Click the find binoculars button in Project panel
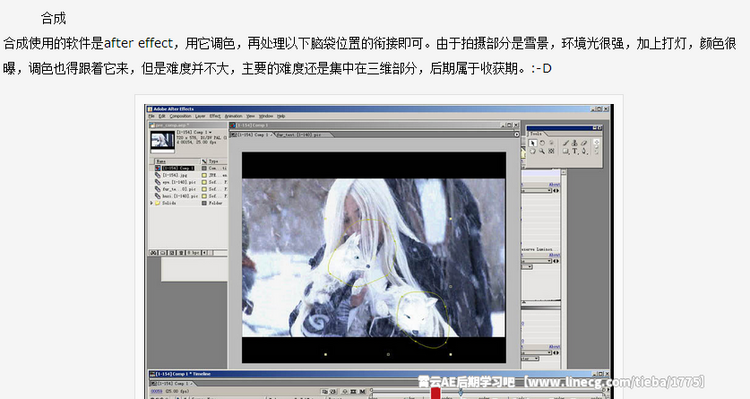 click(153, 253)
